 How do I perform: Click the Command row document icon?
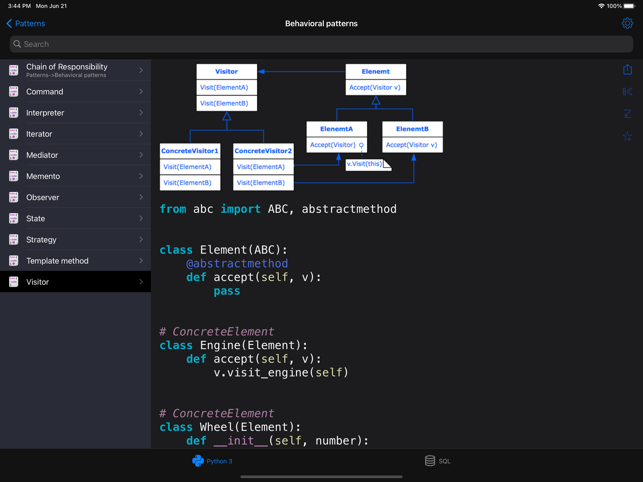14,91
